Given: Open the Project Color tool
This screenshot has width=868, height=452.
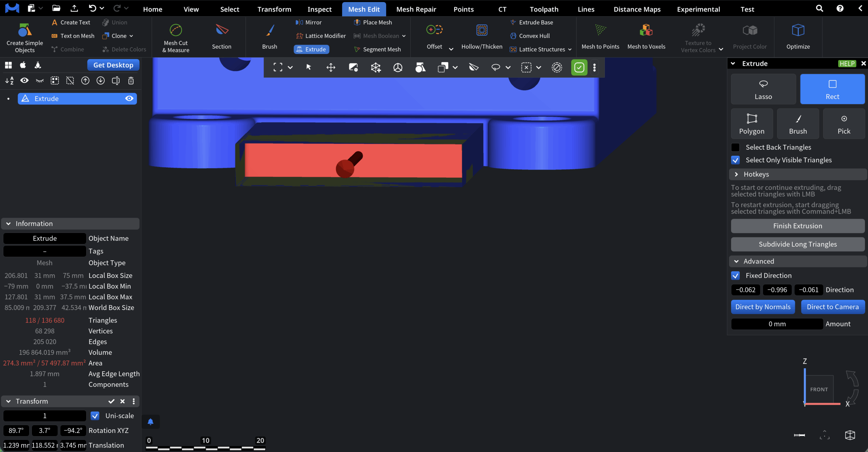Looking at the screenshot, I should coord(750,37).
